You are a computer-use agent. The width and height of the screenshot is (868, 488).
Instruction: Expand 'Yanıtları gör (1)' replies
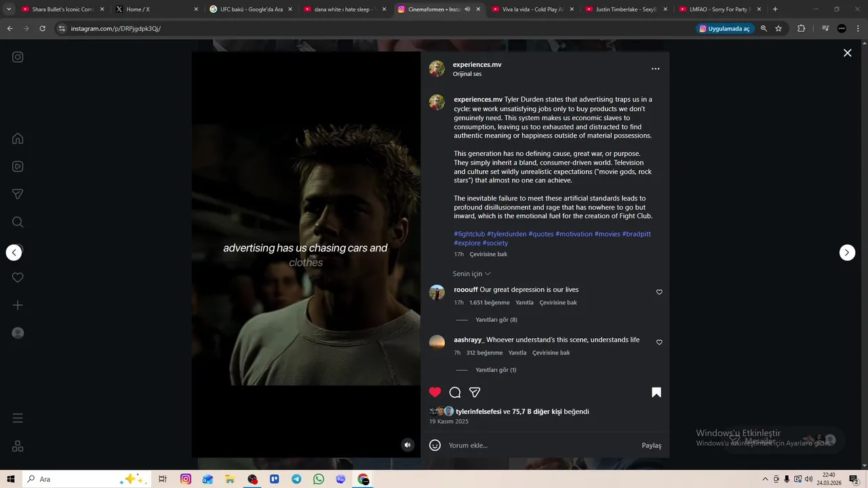tap(496, 370)
